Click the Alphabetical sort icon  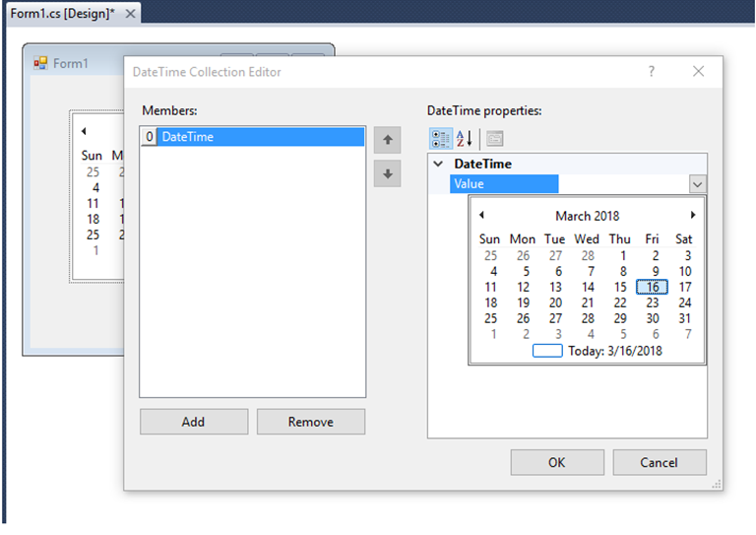coord(465,139)
